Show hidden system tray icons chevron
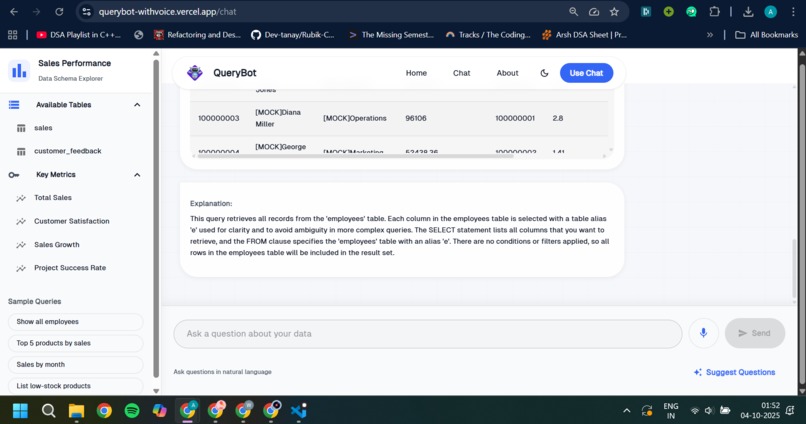 (x=627, y=411)
